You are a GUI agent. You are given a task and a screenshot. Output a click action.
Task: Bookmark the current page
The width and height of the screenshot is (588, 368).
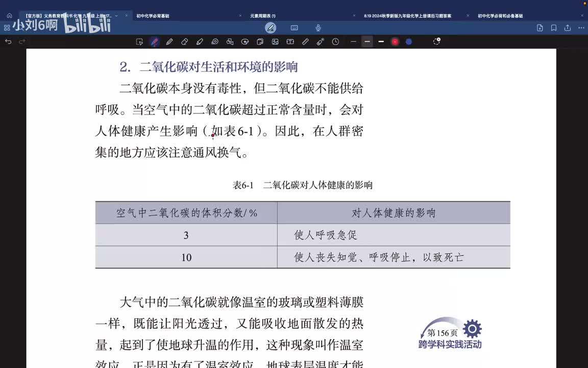click(x=554, y=28)
